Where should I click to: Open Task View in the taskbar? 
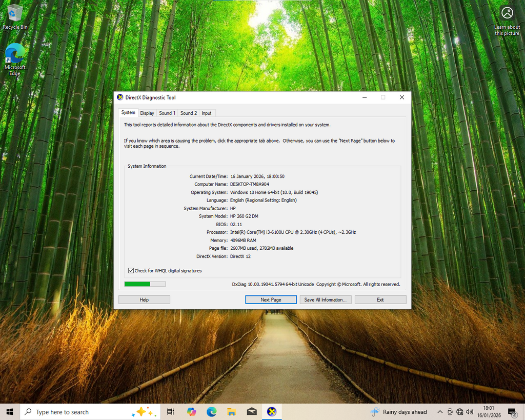pos(171,412)
